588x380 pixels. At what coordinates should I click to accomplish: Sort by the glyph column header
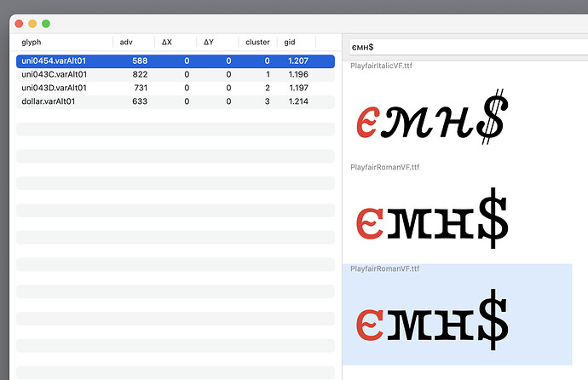[32, 42]
